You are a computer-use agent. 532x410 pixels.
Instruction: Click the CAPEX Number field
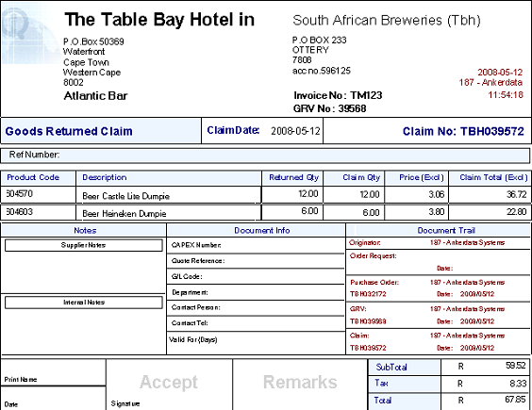tap(256, 245)
